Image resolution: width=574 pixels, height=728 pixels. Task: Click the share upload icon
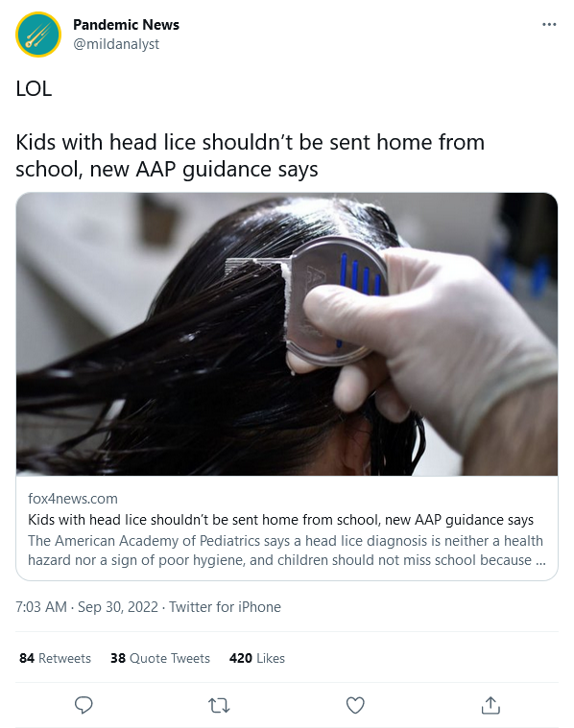(490, 705)
